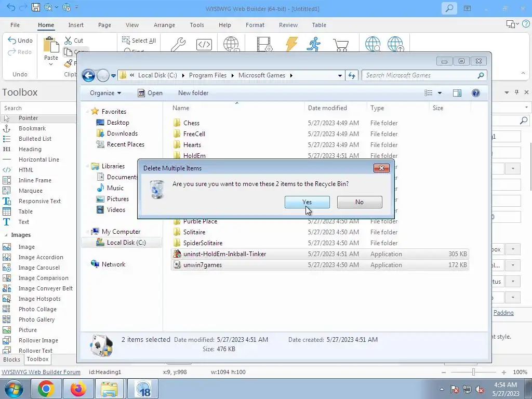532x399 pixels.
Task: Click Open in the Explorer toolbar
Action: click(x=150, y=93)
